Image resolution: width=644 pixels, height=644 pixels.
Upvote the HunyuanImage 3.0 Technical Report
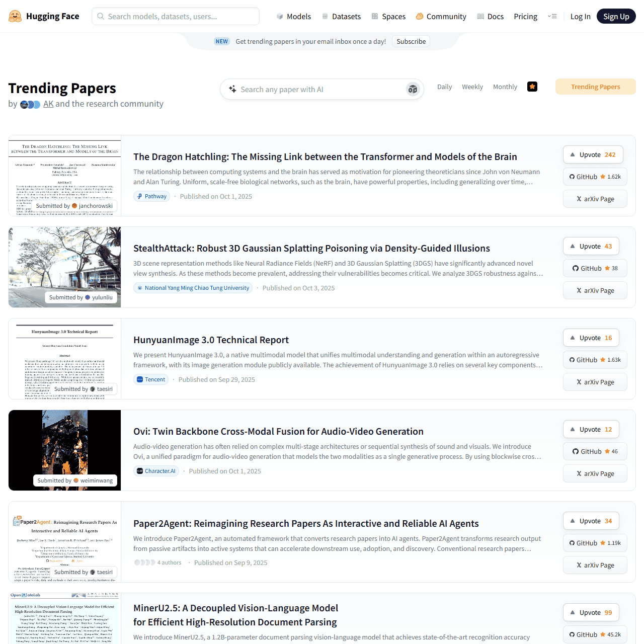(591, 338)
